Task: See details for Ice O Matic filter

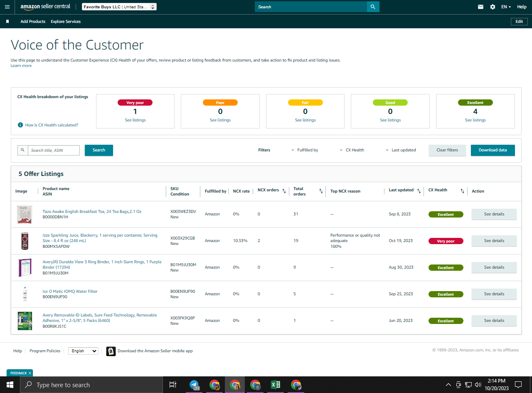Action: pyautogui.click(x=494, y=294)
